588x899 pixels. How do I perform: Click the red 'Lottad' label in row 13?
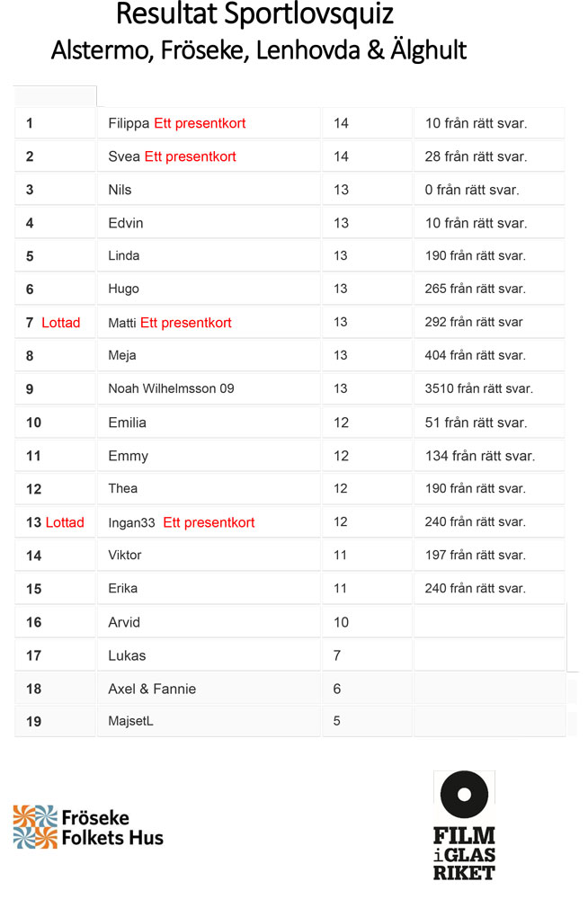point(65,522)
